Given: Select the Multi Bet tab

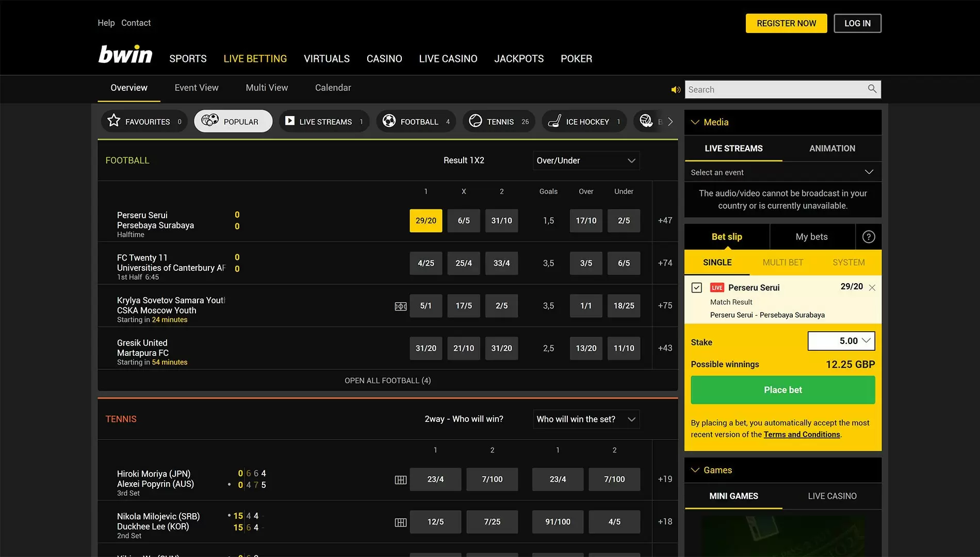Looking at the screenshot, I should [782, 263].
